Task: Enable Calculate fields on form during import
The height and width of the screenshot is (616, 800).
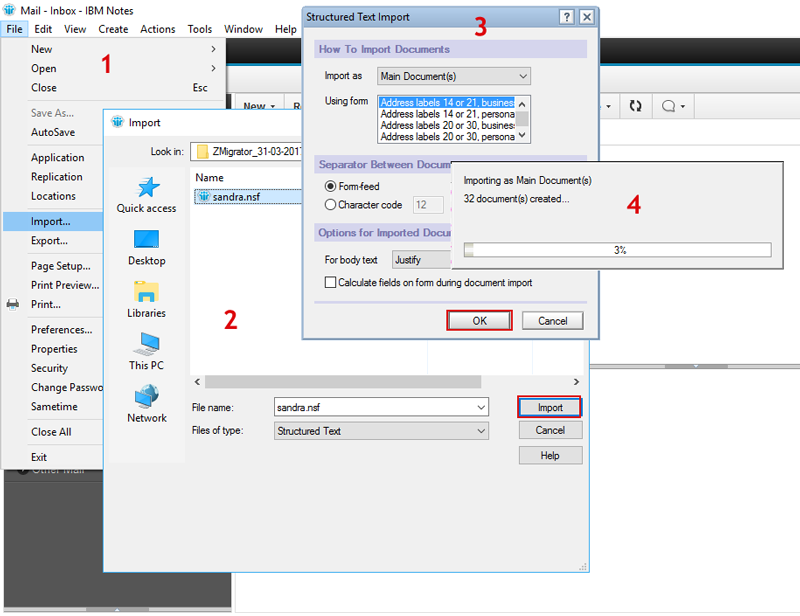Action: 331,282
